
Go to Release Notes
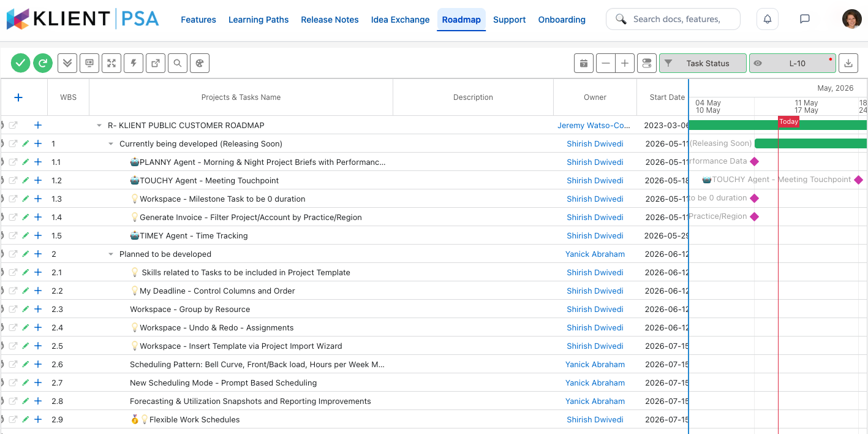(x=330, y=20)
